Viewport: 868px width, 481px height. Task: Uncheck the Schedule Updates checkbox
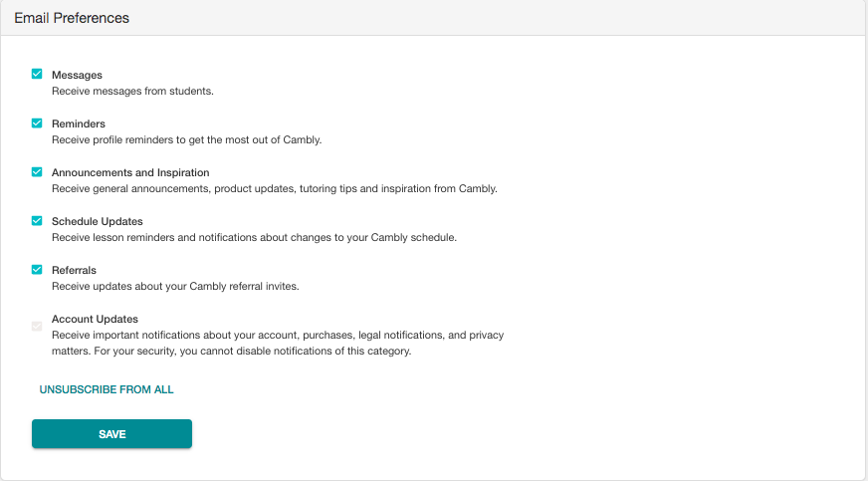[37, 220]
